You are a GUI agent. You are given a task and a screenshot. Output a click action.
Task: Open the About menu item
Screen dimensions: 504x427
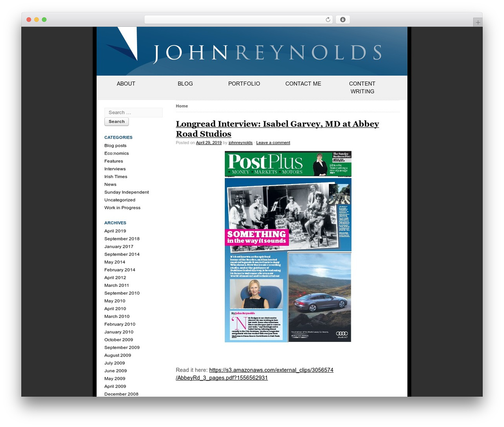[126, 84]
